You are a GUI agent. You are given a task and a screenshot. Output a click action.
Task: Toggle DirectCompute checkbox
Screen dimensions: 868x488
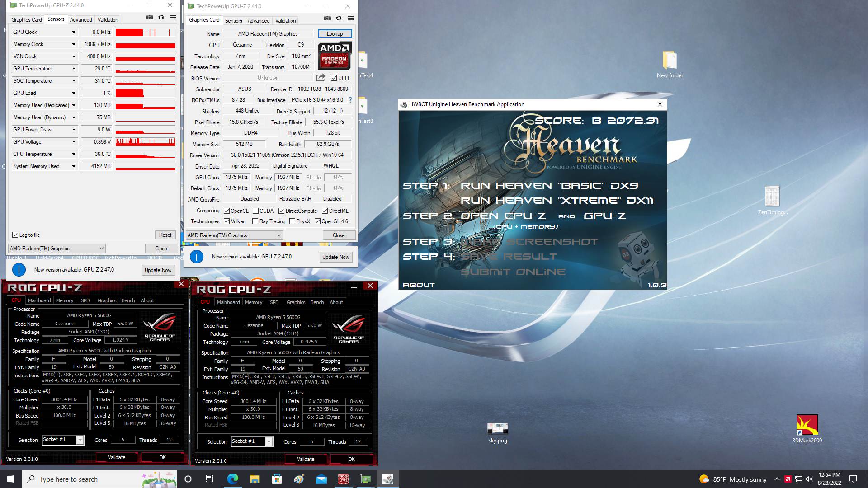point(281,211)
